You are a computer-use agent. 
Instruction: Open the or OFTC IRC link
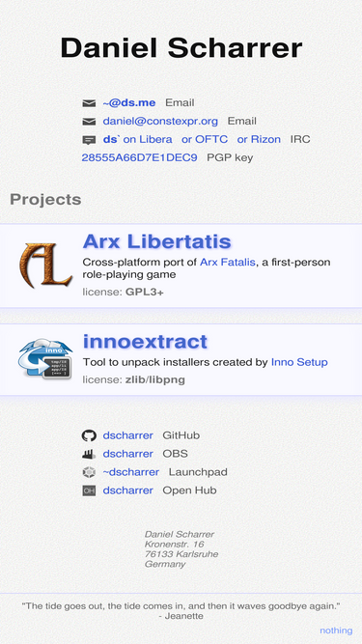pyautogui.click(x=205, y=139)
